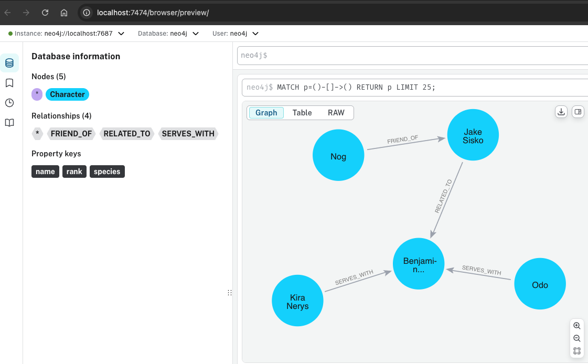The height and width of the screenshot is (364, 588).
Task: Open the saved bookmarks sidebar icon
Action: [9, 83]
